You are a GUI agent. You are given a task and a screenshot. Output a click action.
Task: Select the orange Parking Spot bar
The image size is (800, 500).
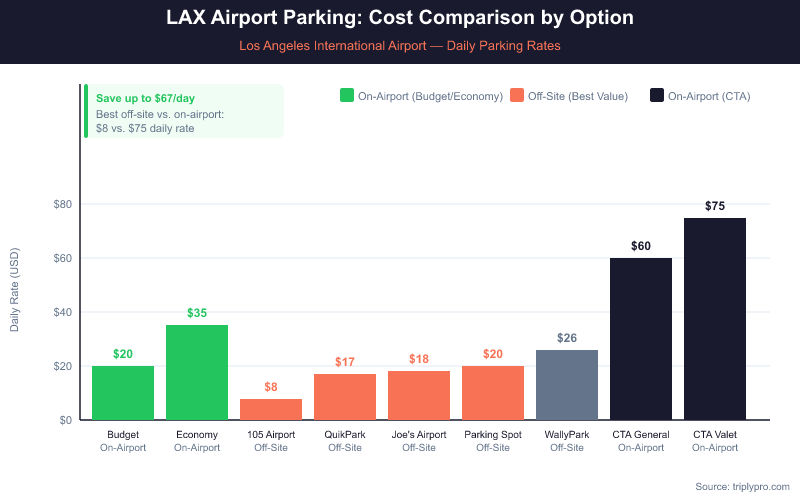coord(493,393)
